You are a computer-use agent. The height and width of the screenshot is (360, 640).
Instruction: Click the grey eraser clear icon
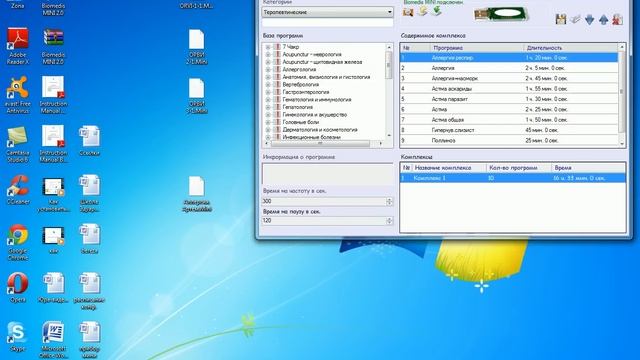click(575, 19)
